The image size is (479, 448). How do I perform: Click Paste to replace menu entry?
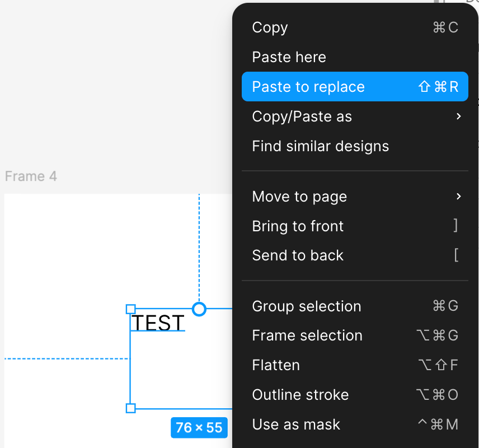(x=355, y=87)
